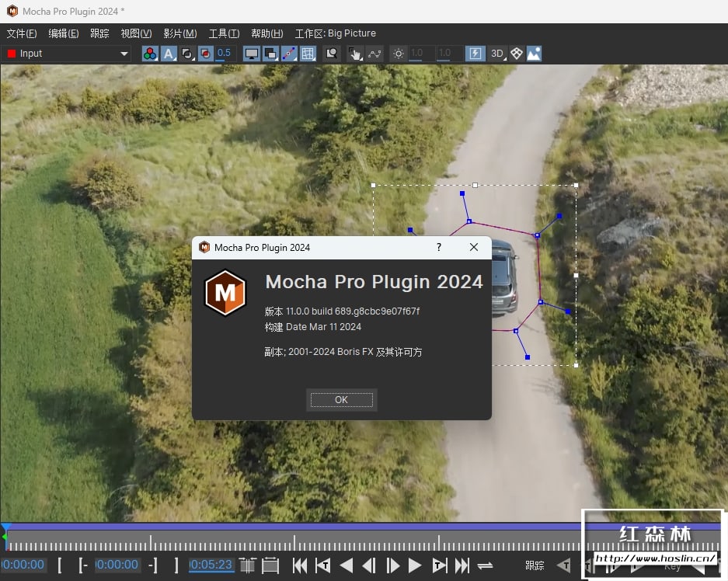This screenshot has height=581, width=728.
Task: Toggle the monitor overlays icon
Action: click(x=252, y=54)
